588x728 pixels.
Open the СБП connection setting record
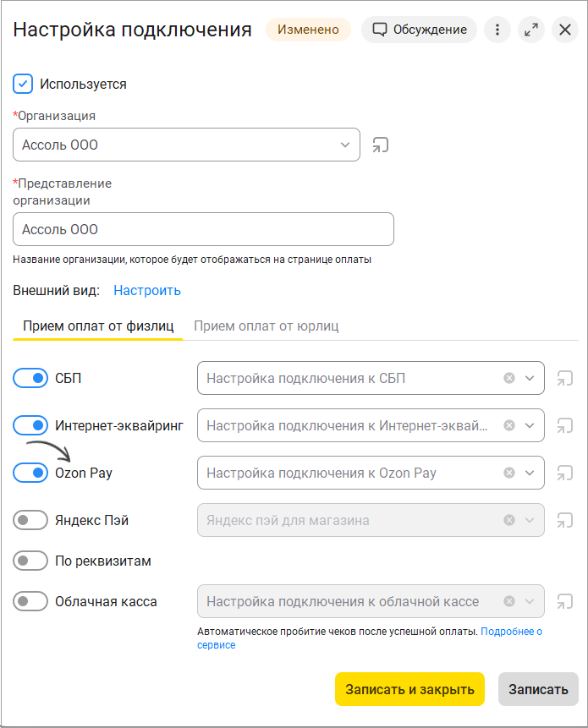(565, 379)
